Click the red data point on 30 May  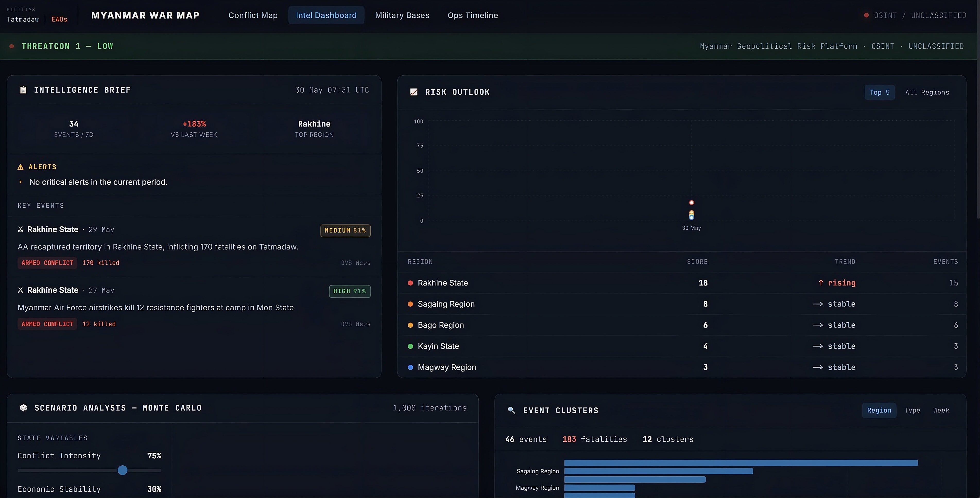[x=691, y=203]
